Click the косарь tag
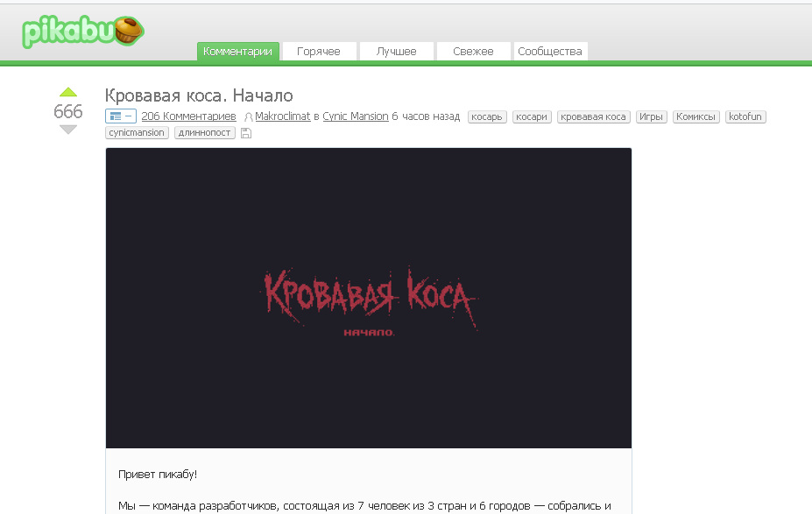This screenshot has height=514, width=812. pos(487,116)
